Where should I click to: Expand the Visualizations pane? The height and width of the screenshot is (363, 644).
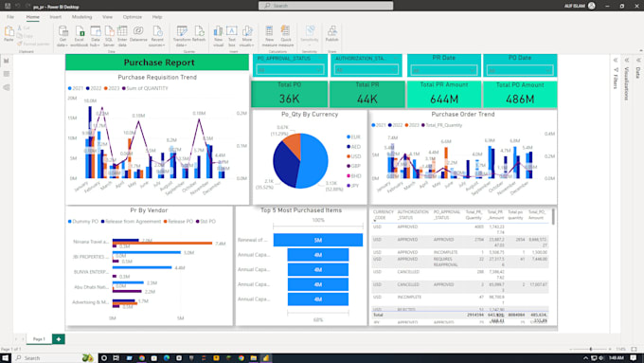point(627,61)
